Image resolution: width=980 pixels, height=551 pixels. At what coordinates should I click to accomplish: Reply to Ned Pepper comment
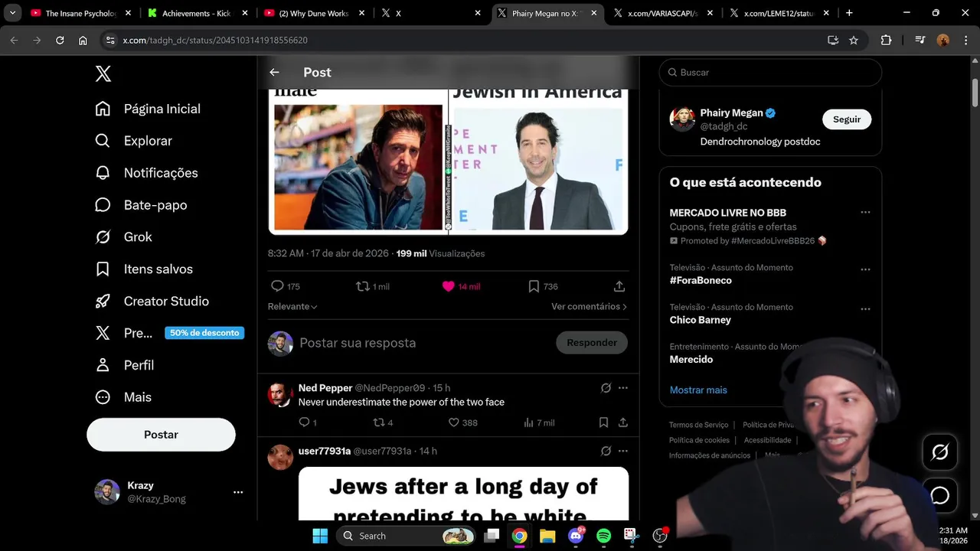[x=307, y=422]
